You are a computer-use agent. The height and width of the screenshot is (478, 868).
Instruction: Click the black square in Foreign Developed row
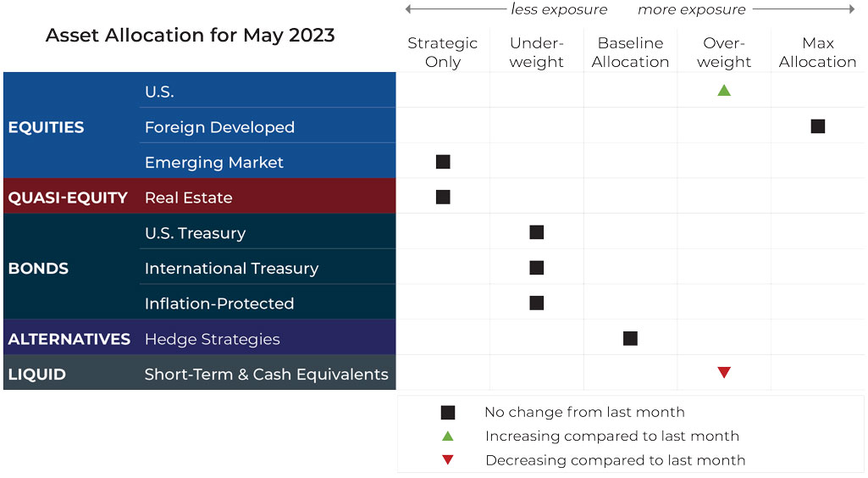tap(818, 126)
